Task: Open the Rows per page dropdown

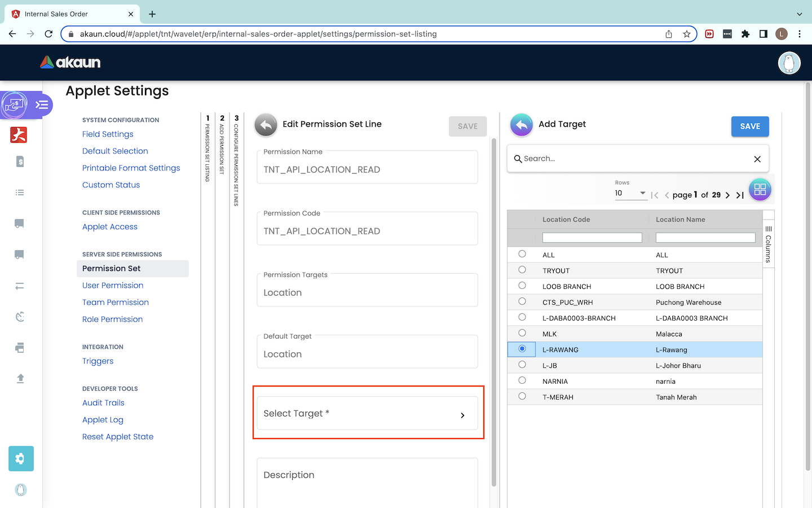Action: coord(630,193)
